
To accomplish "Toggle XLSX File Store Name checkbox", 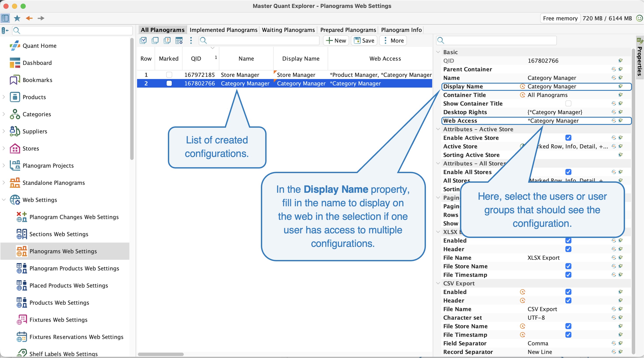I will [568, 266].
